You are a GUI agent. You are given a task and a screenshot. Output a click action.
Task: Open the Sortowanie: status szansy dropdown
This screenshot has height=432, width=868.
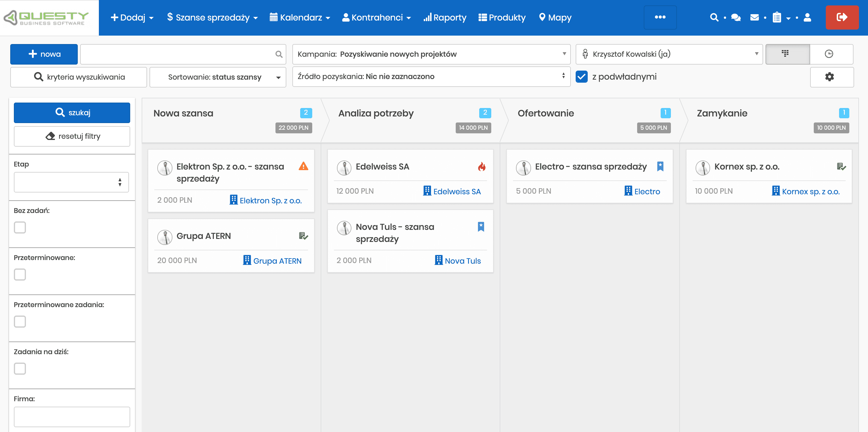click(x=218, y=77)
